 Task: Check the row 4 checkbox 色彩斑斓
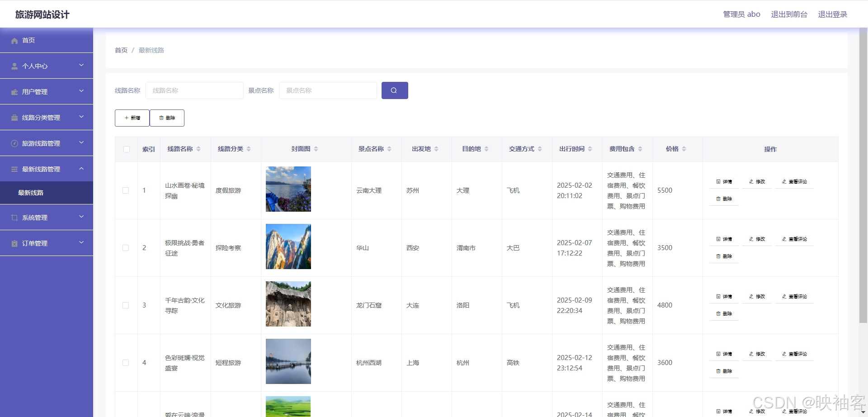(x=126, y=363)
